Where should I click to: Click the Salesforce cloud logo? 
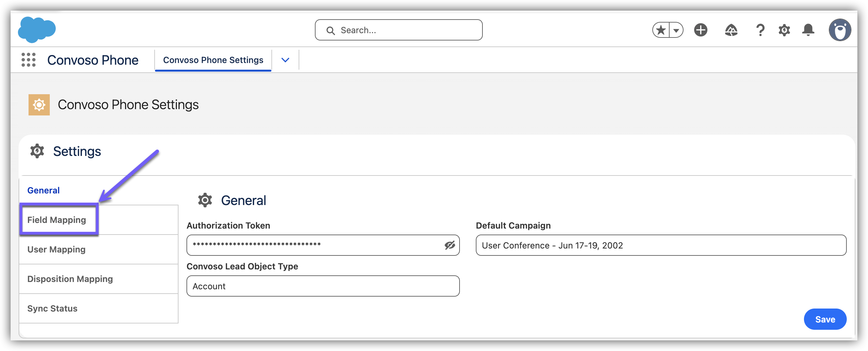[x=36, y=30]
